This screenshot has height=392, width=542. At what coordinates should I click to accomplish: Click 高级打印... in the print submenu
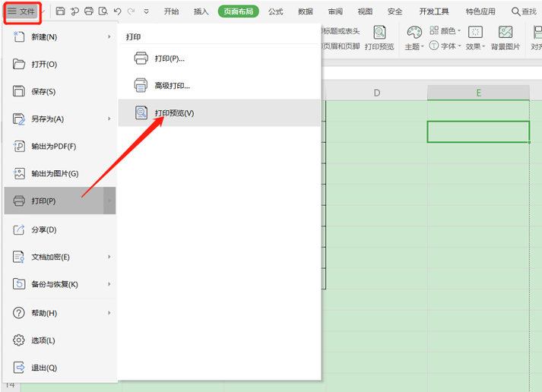[x=219, y=86]
